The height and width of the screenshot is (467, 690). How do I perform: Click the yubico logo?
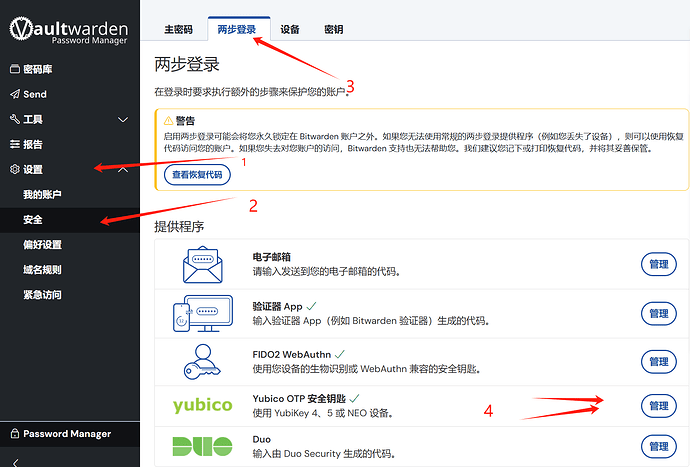click(202, 405)
